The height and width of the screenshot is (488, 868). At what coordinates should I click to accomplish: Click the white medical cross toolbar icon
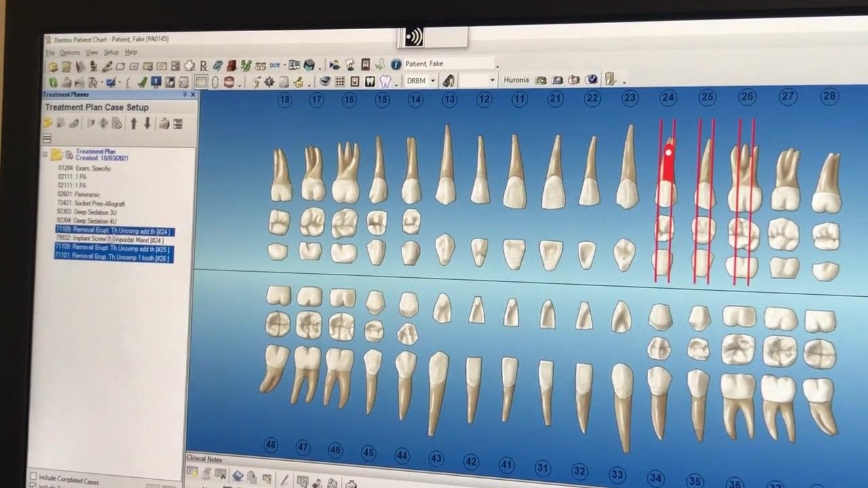189,66
